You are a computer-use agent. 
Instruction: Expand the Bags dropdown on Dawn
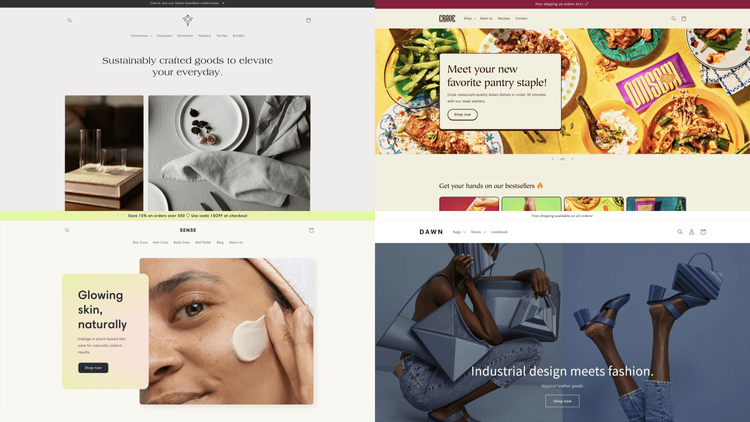tap(459, 232)
